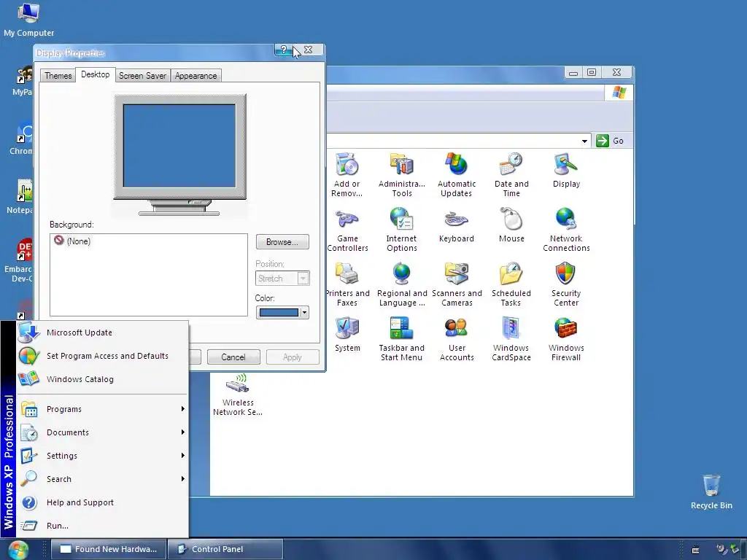Click the Apply button

click(x=293, y=357)
